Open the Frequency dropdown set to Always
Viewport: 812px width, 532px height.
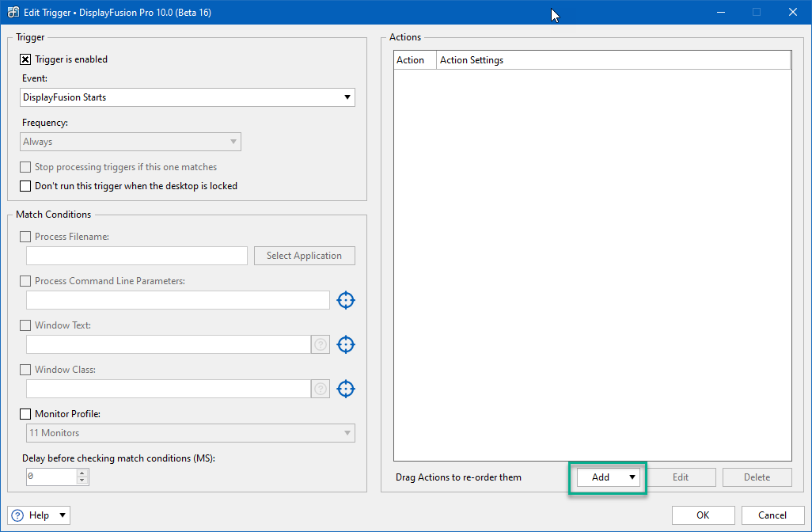tap(131, 142)
